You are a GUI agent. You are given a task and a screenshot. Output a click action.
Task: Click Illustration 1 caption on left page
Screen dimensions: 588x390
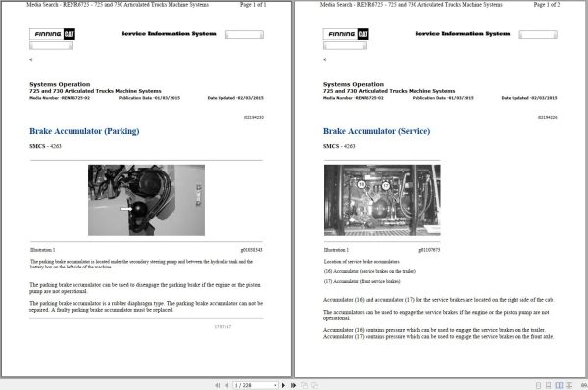coord(43,250)
